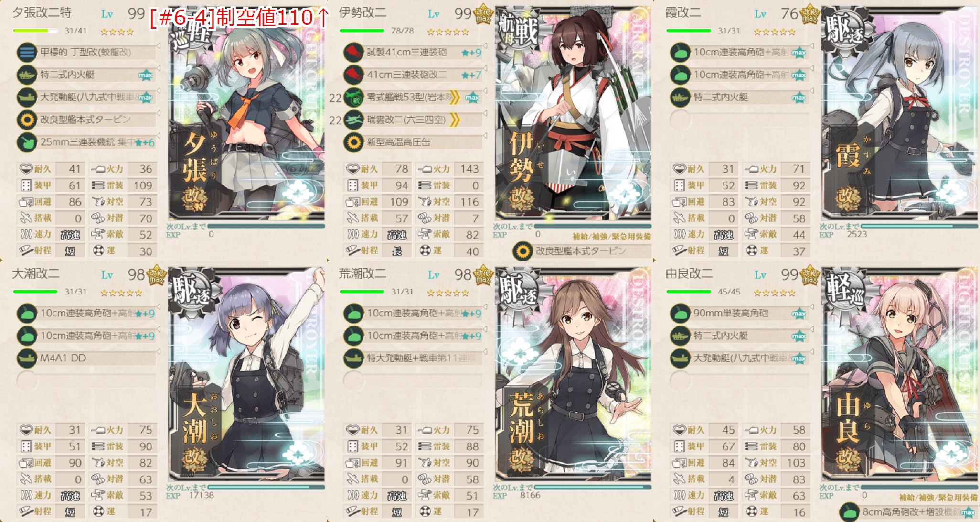Click 霞改二 experience progress bar
This screenshot has height=522, width=980.
(x=918, y=226)
